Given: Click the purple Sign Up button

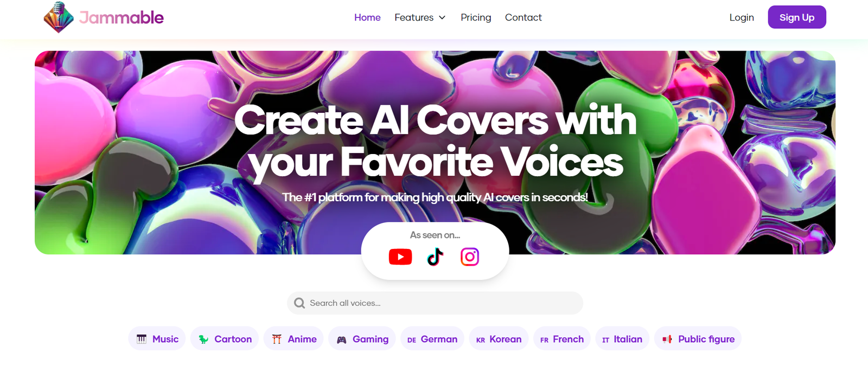Looking at the screenshot, I should click(797, 17).
